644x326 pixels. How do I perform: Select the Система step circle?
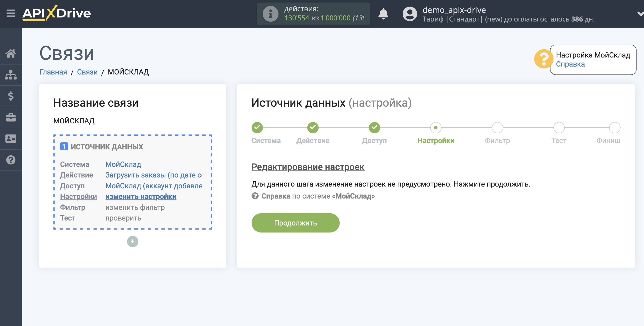point(257,128)
